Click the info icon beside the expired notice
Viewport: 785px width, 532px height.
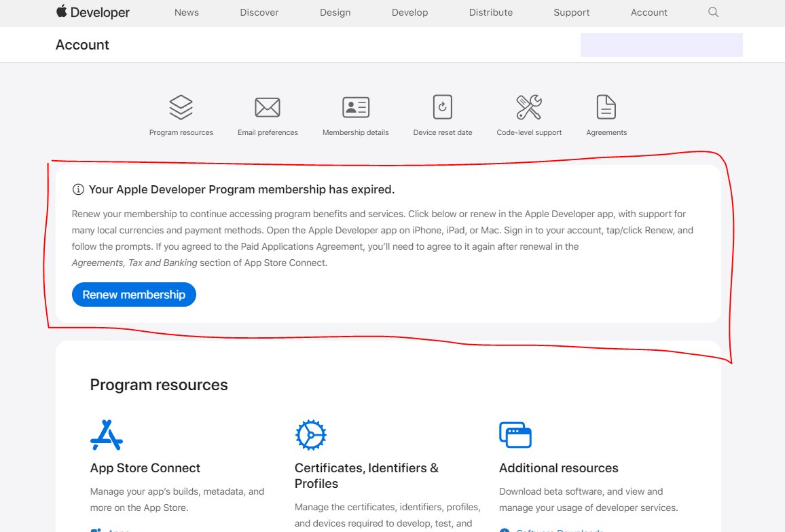[x=78, y=189]
